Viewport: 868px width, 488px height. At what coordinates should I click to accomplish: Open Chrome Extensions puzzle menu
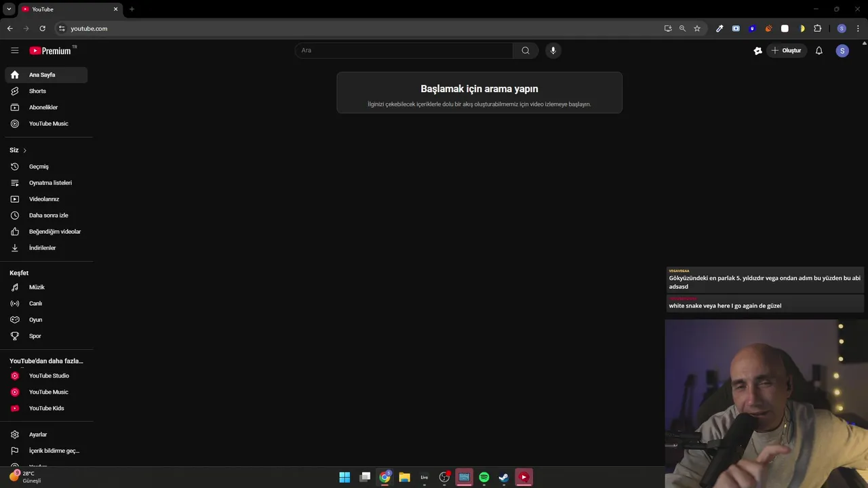(817, 28)
